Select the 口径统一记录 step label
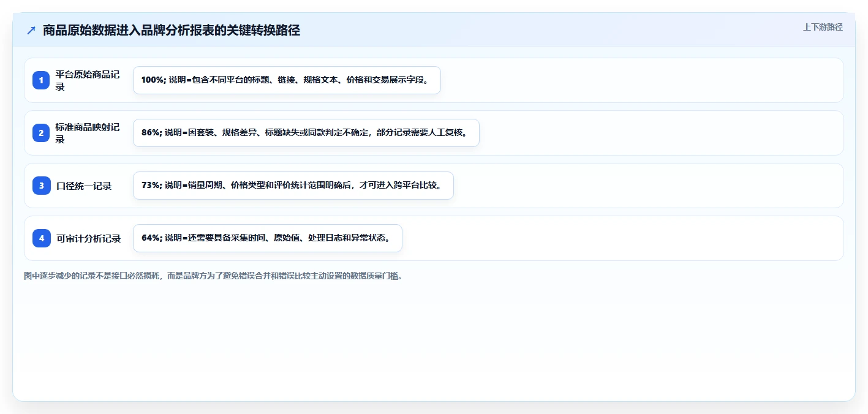The image size is (868, 414). click(x=84, y=186)
